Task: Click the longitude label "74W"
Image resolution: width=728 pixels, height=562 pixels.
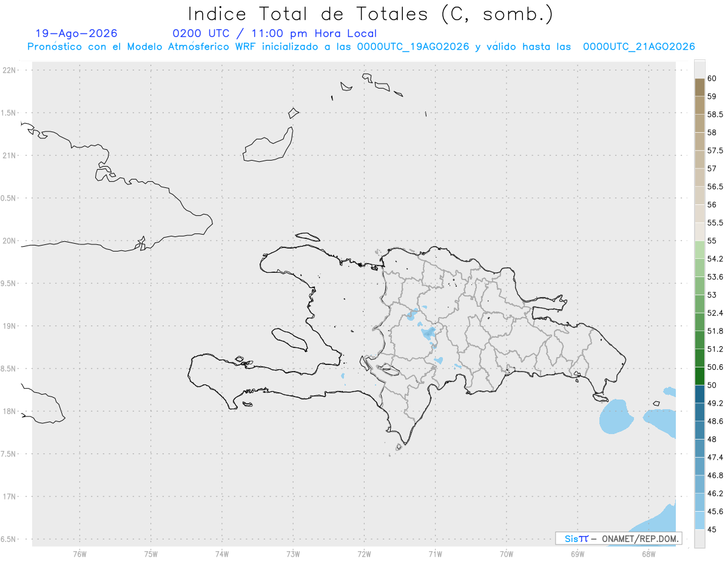Action: 221,554
